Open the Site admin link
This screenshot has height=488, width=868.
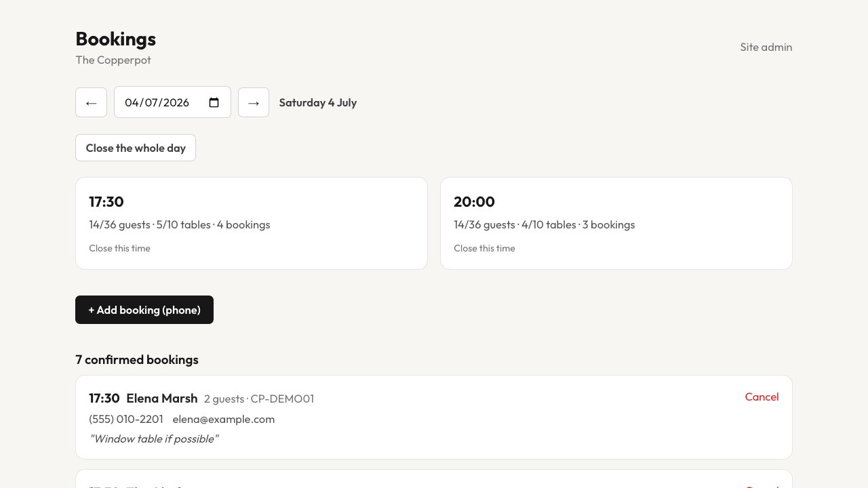click(766, 47)
